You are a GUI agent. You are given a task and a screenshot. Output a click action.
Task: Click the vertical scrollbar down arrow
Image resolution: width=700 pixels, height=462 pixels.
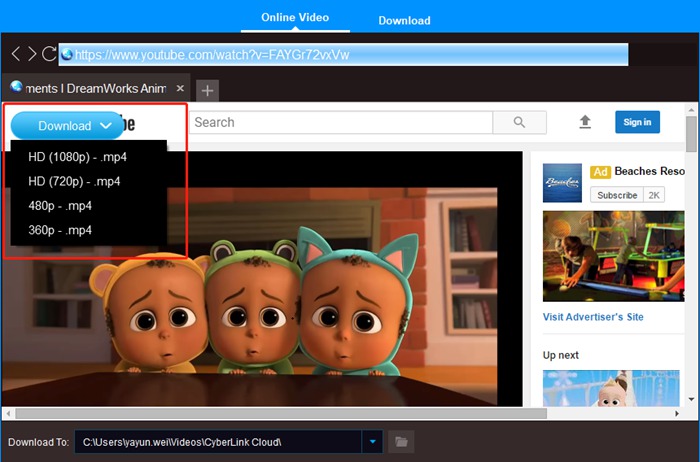click(691, 400)
